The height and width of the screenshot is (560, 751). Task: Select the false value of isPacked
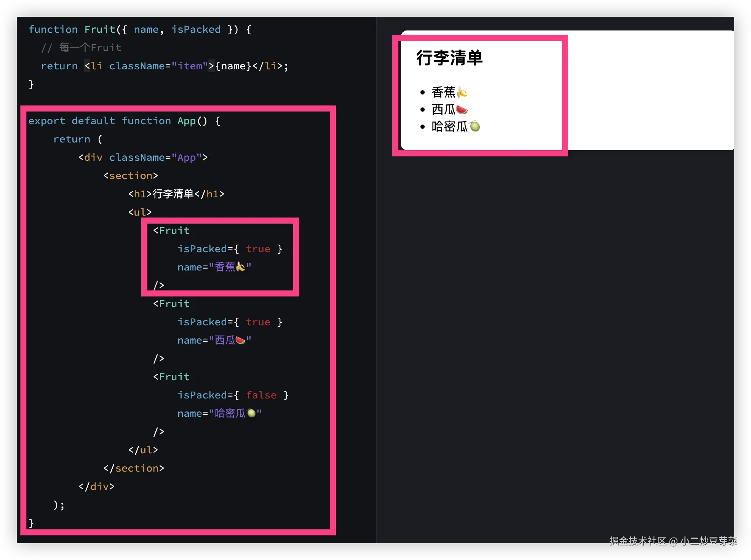pyautogui.click(x=261, y=395)
